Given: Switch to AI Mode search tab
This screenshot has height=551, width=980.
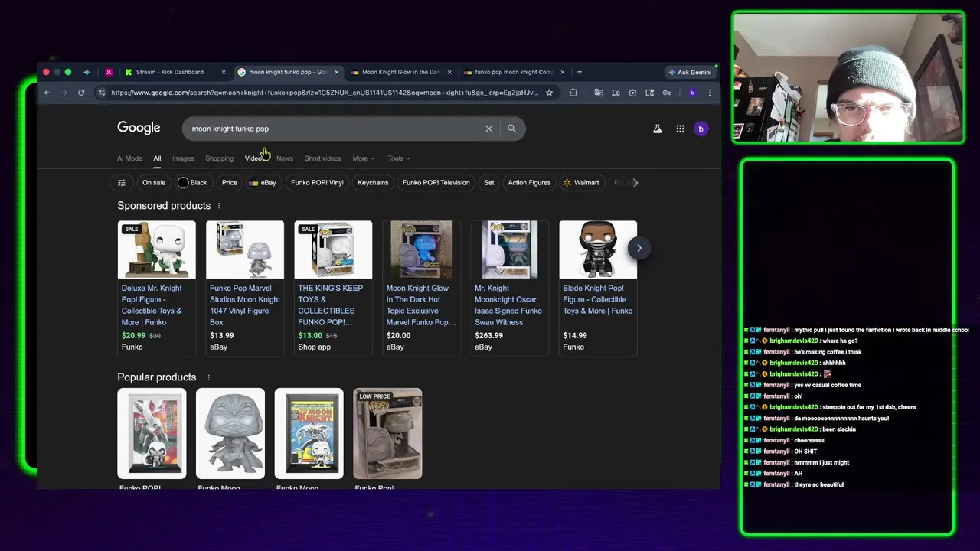Looking at the screenshot, I should pos(129,158).
